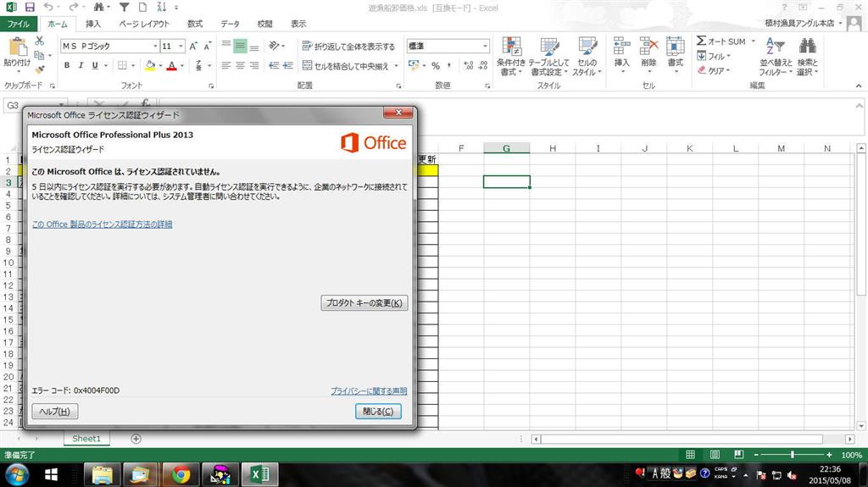This screenshot has width=868, height=487.
Task: Click the Increase Decimal icon
Action: coord(469,65)
